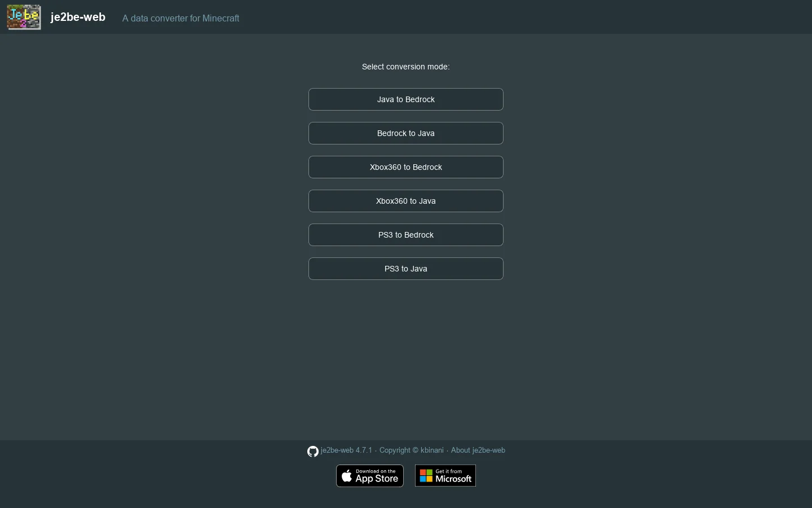The height and width of the screenshot is (508, 812).
Task: Choose Bedrock to Java conversion
Action: (x=406, y=133)
